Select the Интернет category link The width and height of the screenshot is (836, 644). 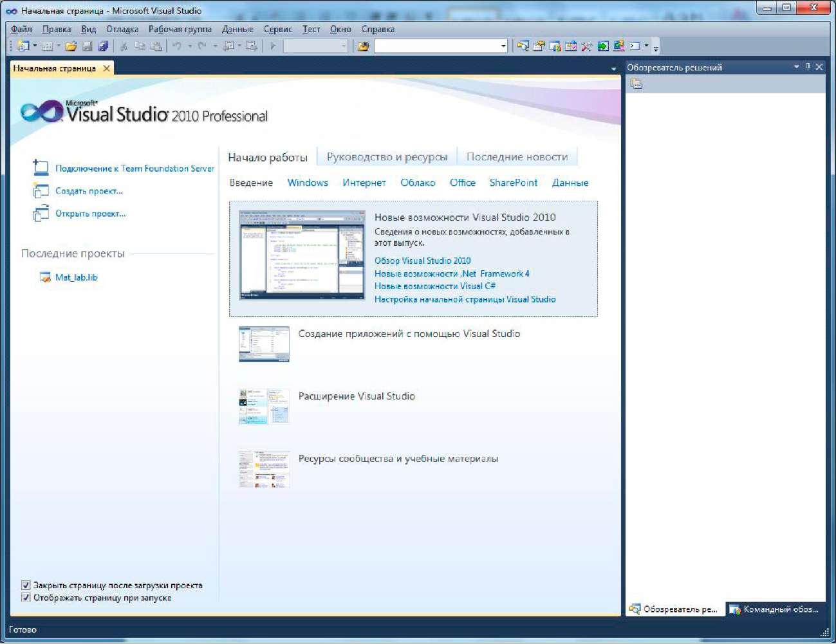tap(364, 183)
